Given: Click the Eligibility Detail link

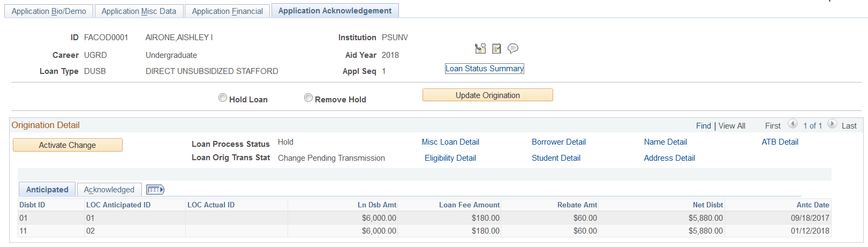Looking at the screenshot, I should click(450, 158).
